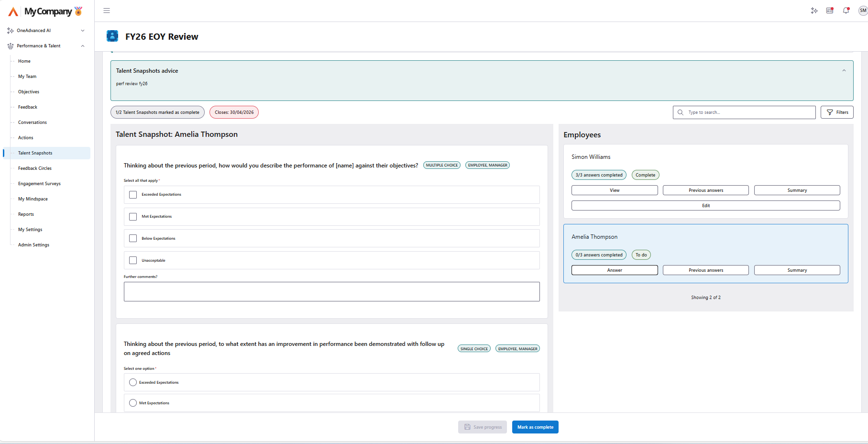Click the SINGLE CHOICE tag
Image resolution: width=868 pixels, height=444 pixels.
tap(474, 349)
